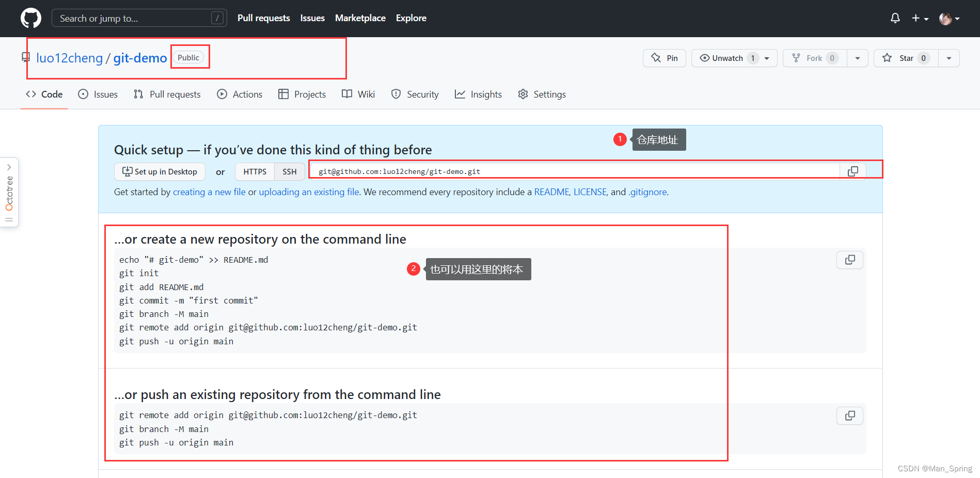Image resolution: width=980 pixels, height=478 pixels.
Task: Click Set up in Desktop button
Action: click(x=160, y=171)
